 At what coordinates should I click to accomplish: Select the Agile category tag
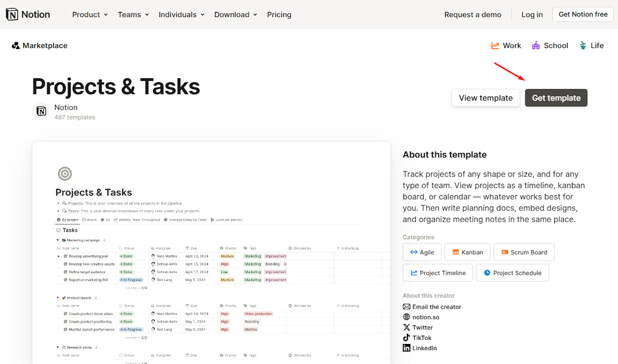click(422, 252)
